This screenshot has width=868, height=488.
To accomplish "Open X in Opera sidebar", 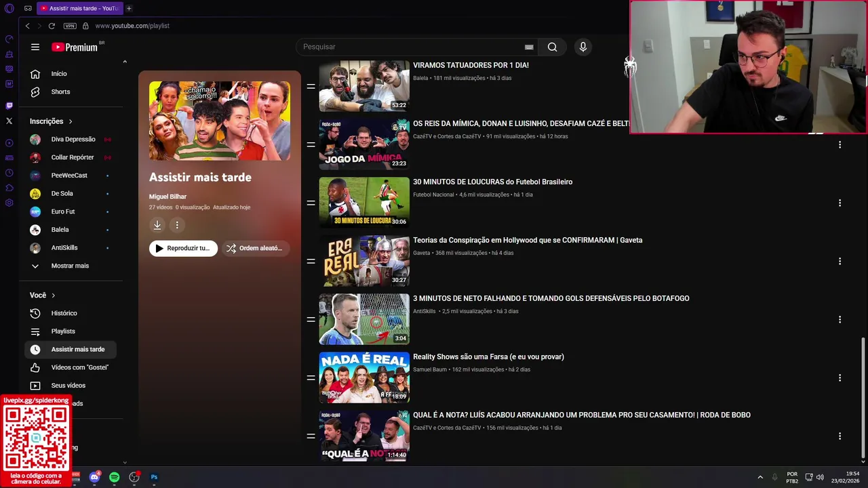I will point(9,121).
